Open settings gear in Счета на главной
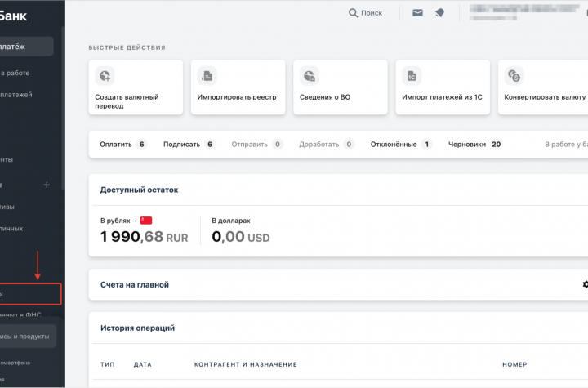Screen dimensions: 588x388 [584, 284]
